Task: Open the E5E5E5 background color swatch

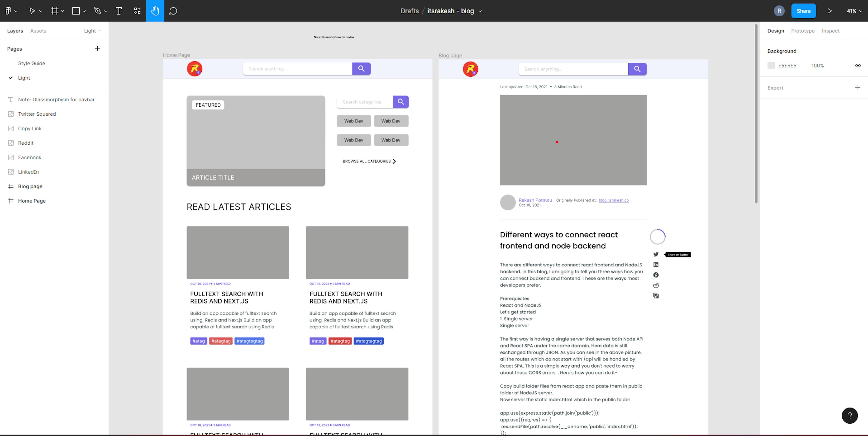Action: (x=771, y=65)
